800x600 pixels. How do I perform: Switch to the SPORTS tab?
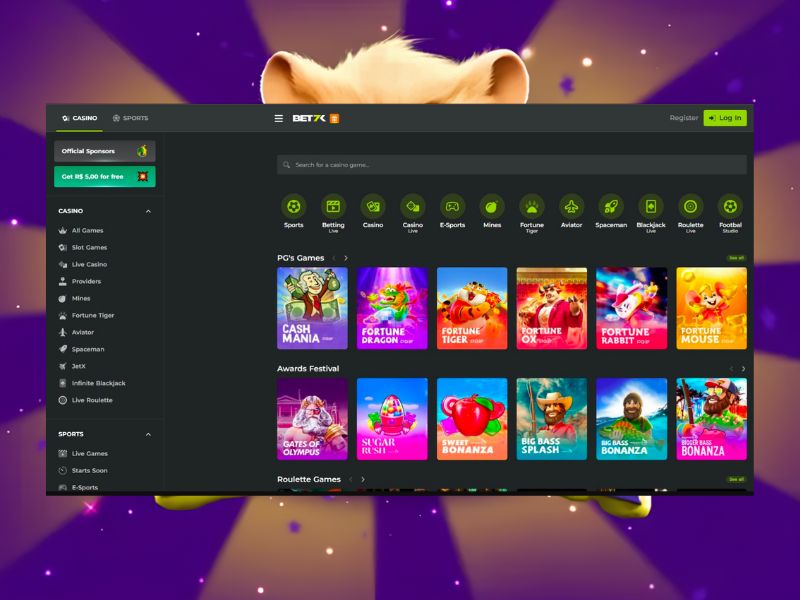[130, 118]
